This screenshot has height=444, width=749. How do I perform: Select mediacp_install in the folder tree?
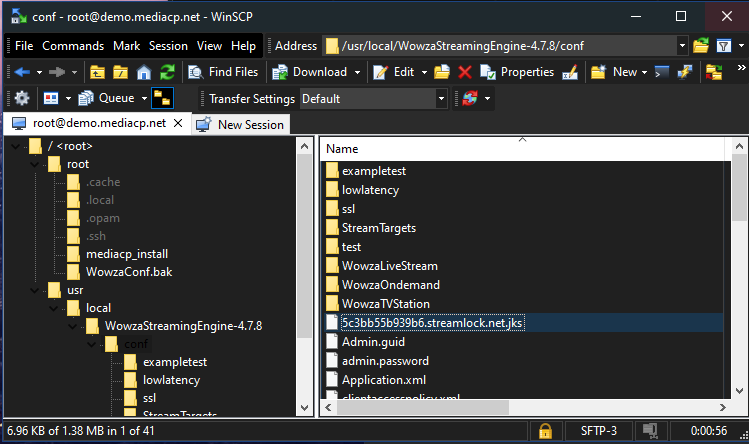tap(127, 254)
